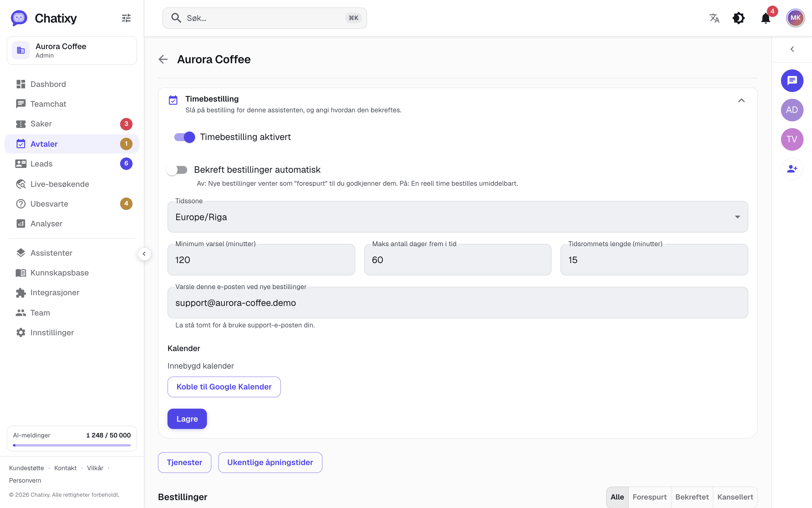
Task: Open notifications bell with 4 alerts
Action: click(766, 18)
